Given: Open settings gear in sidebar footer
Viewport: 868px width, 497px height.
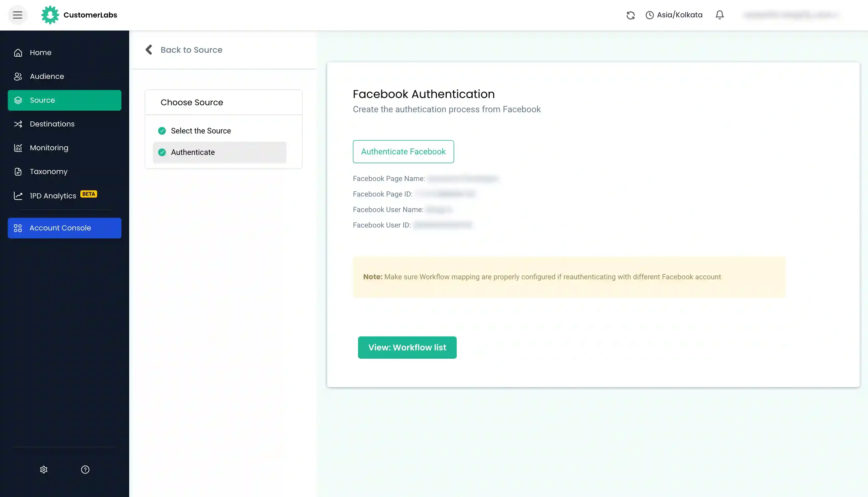Looking at the screenshot, I should click(x=44, y=470).
